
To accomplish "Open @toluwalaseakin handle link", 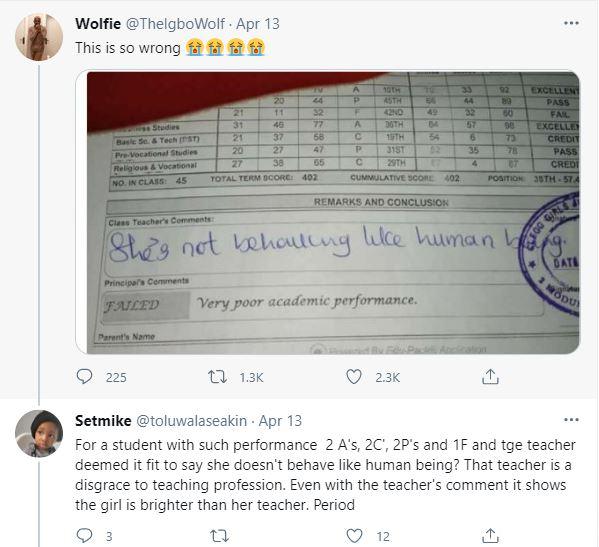I will pos(191,421).
